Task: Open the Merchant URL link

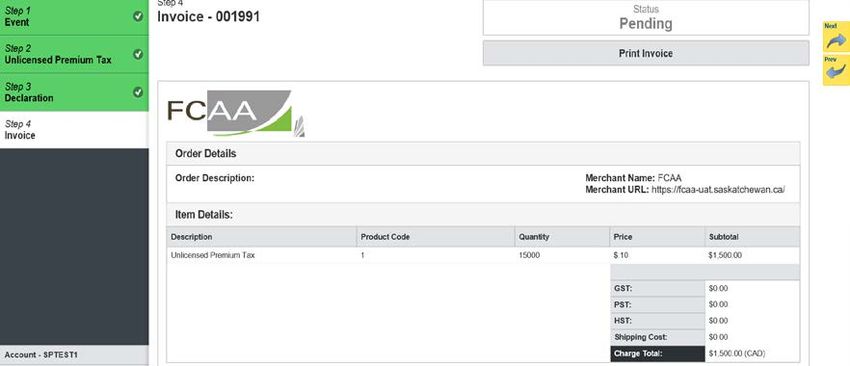Action: [718, 190]
